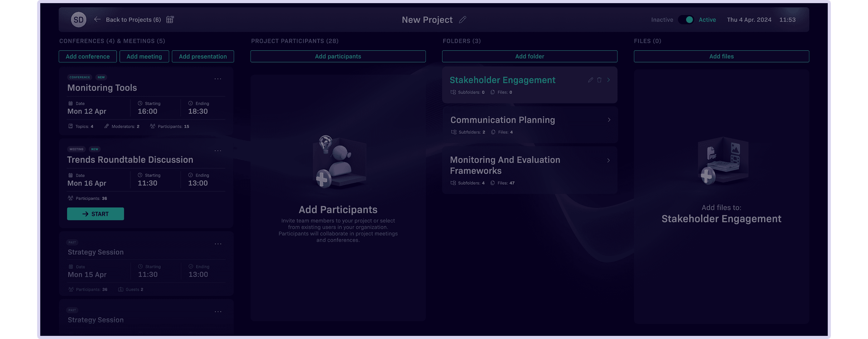Open the first Strategy Session options menu
This screenshot has width=868, height=339.
(218, 244)
